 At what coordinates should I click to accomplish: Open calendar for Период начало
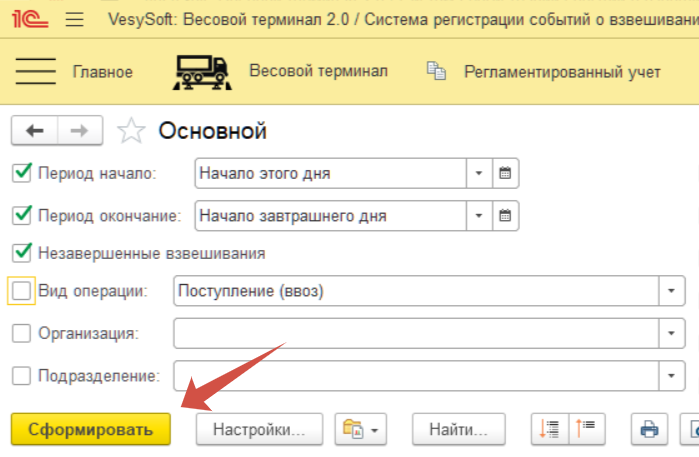pos(505,173)
